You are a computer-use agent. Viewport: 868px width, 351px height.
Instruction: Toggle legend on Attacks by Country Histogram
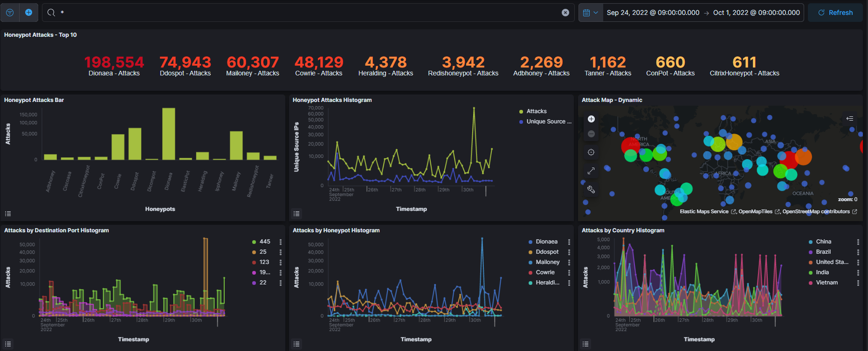click(x=586, y=344)
